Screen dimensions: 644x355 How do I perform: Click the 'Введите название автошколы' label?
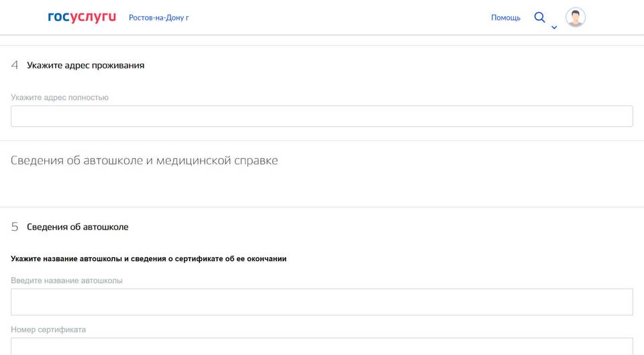click(x=66, y=281)
